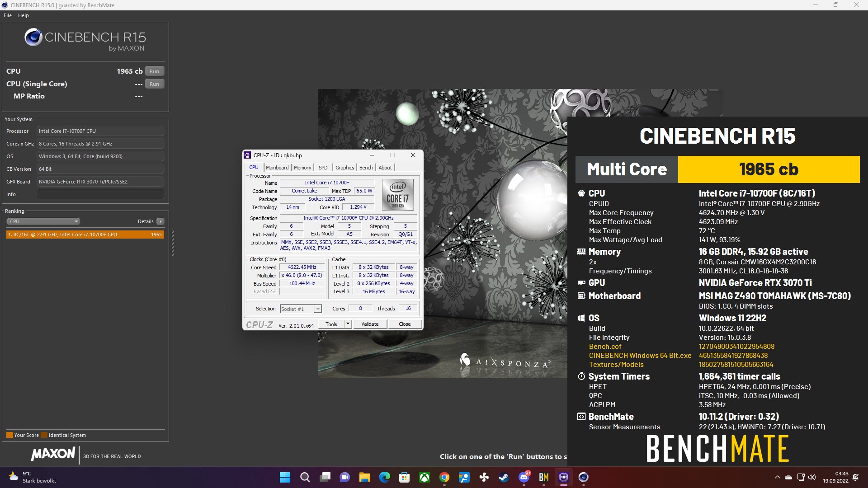
Task: Open File Explorer from taskbar
Action: [x=365, y=477]
